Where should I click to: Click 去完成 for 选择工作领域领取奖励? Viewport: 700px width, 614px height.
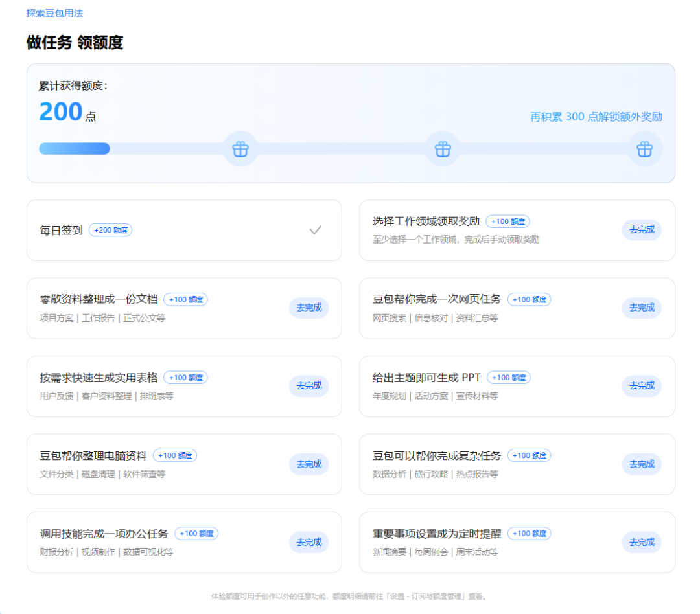pos(642,230)
